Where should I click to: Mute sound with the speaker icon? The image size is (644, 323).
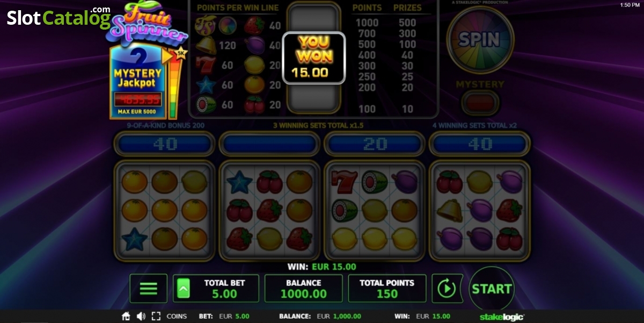141,317
